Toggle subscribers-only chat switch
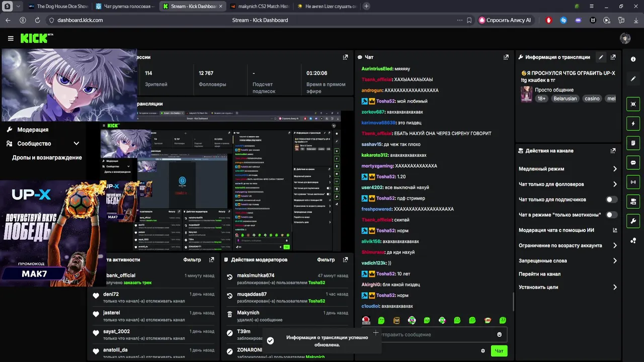 tap(611, 200)
